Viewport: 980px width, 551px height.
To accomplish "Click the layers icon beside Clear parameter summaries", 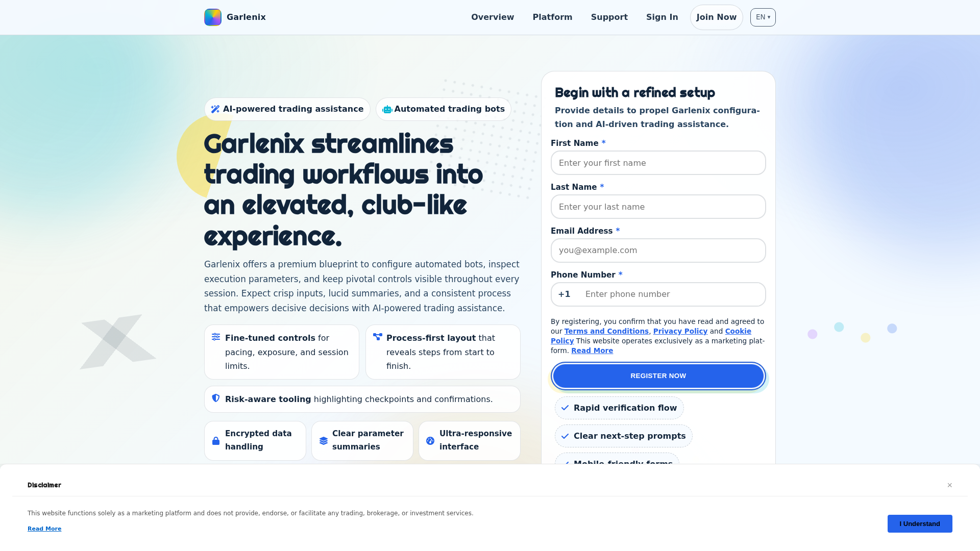I will tap(324, 441).
